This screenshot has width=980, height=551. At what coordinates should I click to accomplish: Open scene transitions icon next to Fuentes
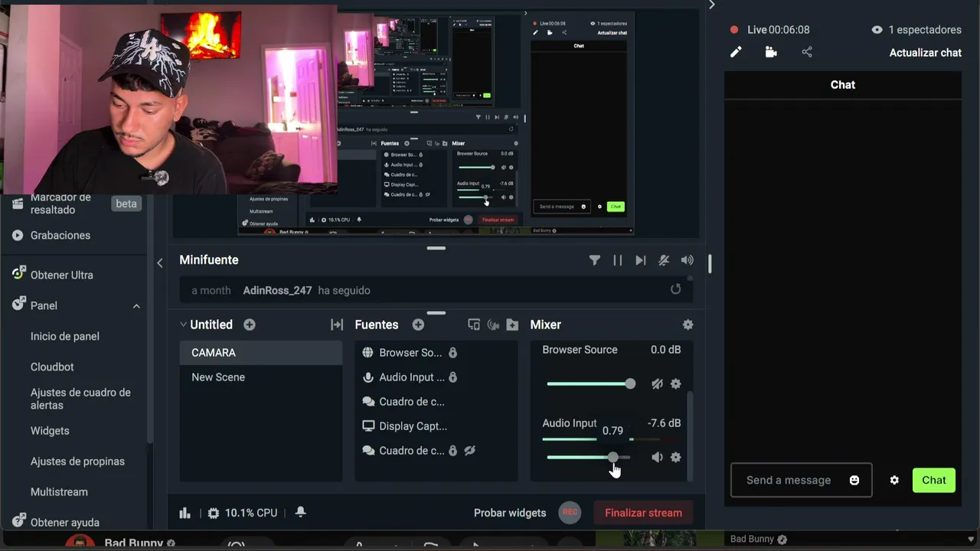tap(337, 324)
